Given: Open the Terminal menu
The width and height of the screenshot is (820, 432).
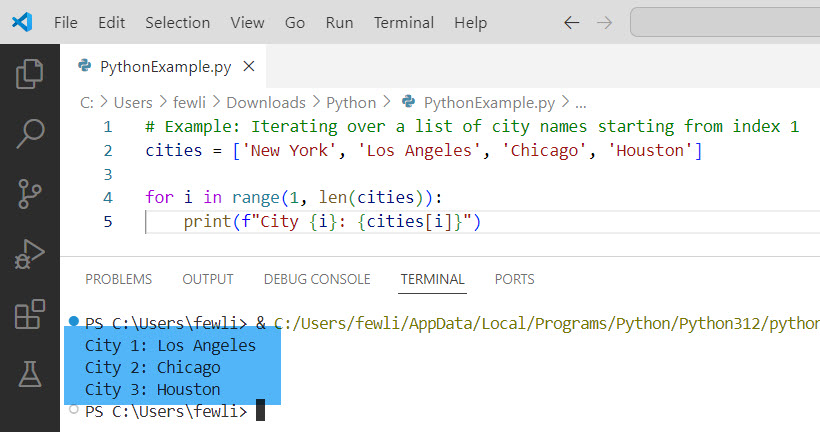Looking at the screenshot, I should click(404, 22).
